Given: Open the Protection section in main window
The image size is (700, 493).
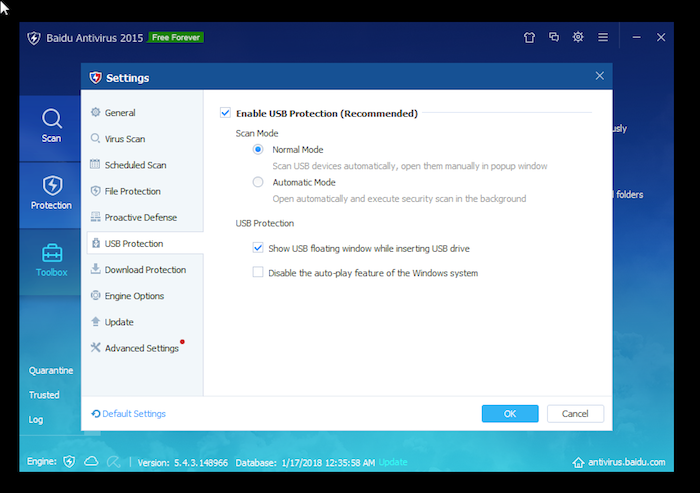Looking at the screenshot, I should click(x=51, y=193).
